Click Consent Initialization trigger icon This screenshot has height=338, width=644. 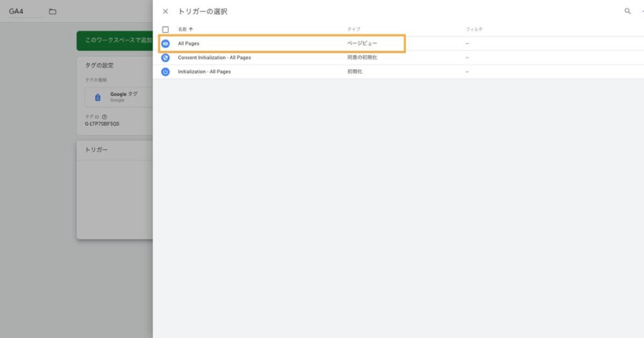[x=165, y=58]
